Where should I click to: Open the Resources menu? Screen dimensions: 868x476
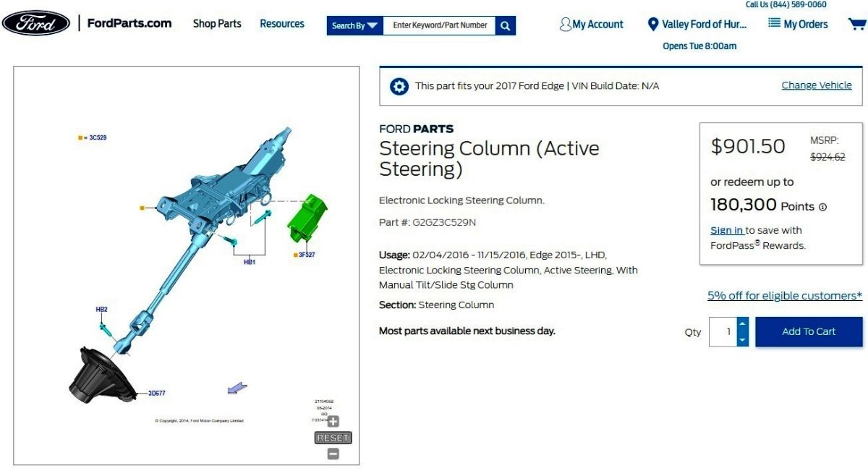point(282,24)
